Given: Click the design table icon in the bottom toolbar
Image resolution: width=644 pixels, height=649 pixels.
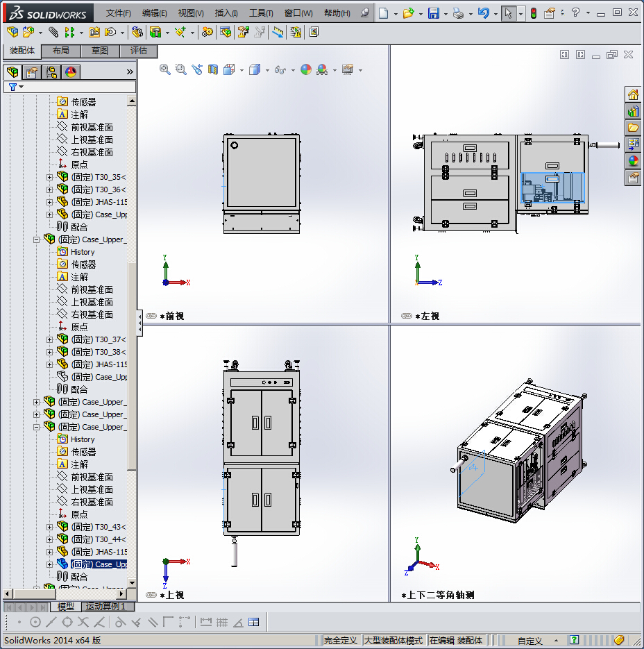Looking at the screenshot, I should click(254, 622).
